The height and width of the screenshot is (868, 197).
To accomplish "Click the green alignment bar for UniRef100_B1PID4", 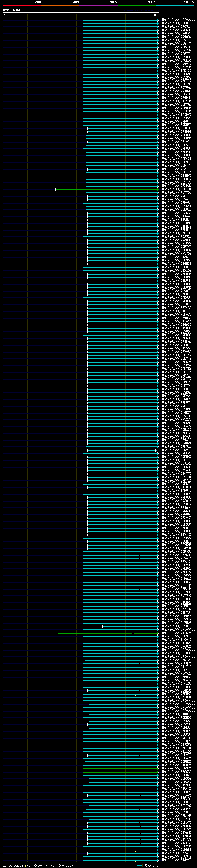I will [107, 189].
